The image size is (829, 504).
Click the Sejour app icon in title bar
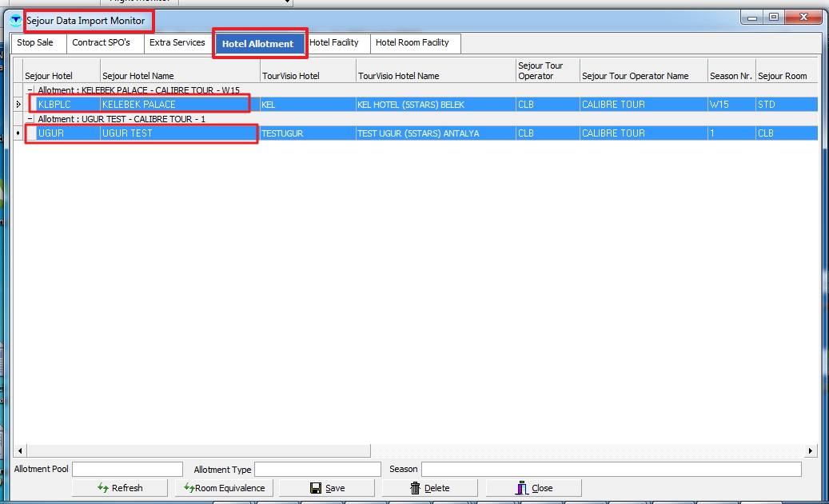(x=15, y=19)
